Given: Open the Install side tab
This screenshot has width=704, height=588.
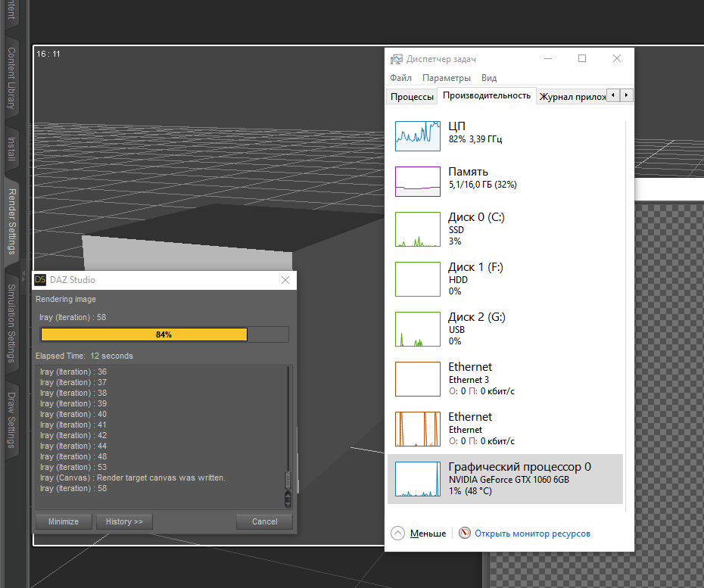Looking at the screenshot, I should coord(11,149).
